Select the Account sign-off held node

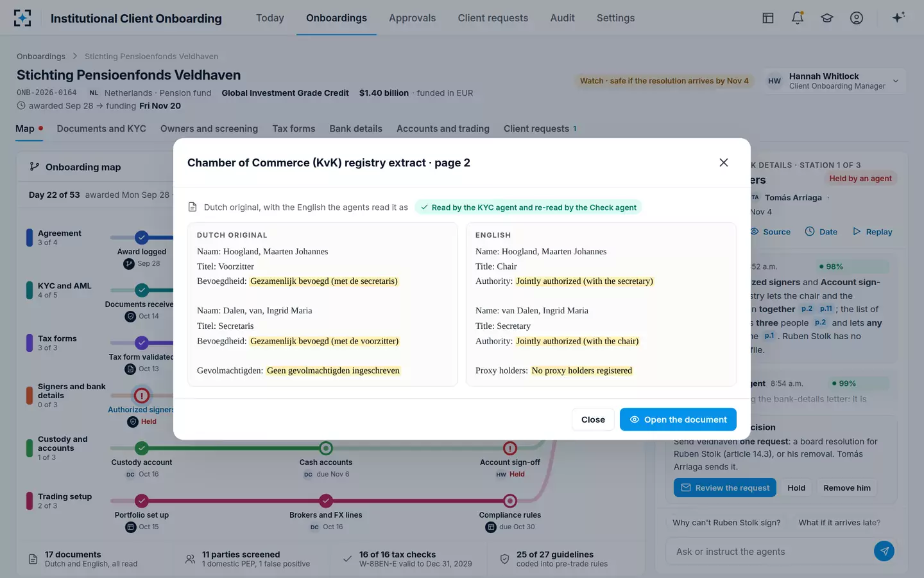pyautogui.click(x=510, y=448)
